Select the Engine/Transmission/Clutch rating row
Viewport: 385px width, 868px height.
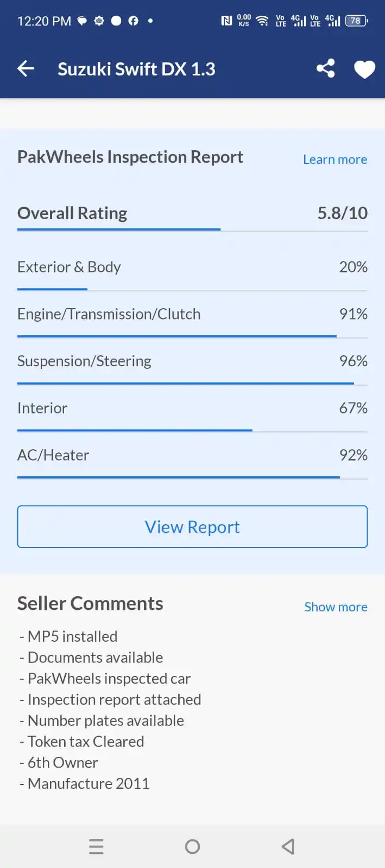click(192, 315)
